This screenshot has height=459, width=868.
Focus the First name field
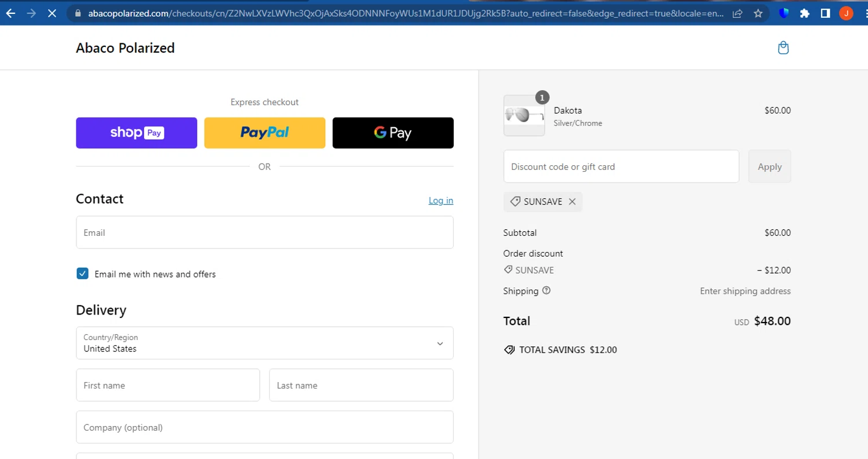click(x=168, y=385)
